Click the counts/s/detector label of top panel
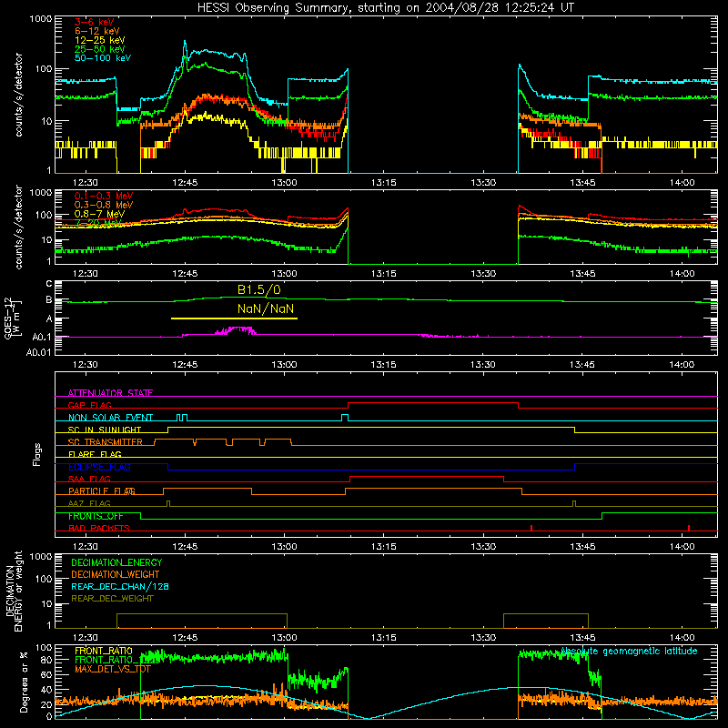Screen dimensions: 728x728 18,95
